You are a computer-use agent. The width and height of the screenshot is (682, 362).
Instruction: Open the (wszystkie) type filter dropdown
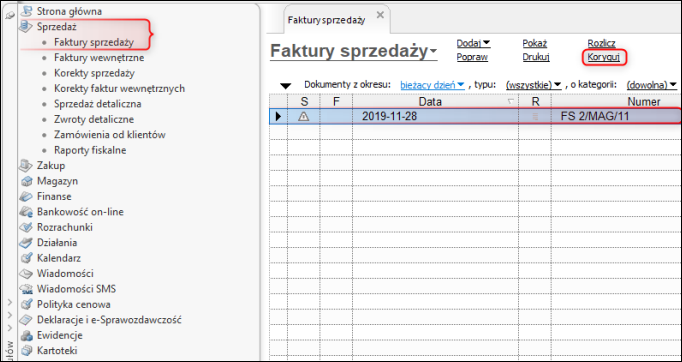point(534,84)
